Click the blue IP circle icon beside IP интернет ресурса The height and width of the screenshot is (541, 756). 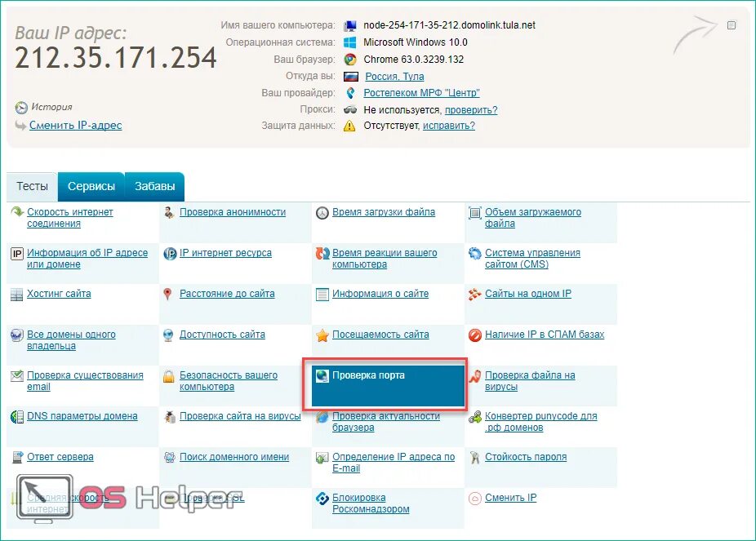(170, 254)
